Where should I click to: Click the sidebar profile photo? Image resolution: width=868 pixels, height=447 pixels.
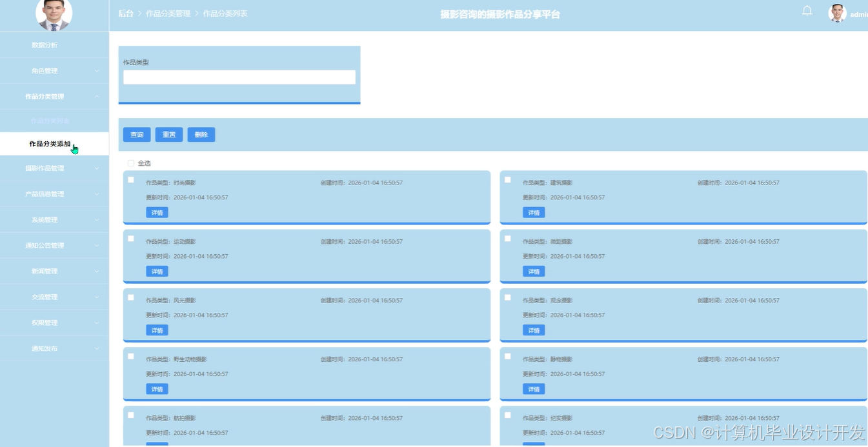(x=54, y=14)
